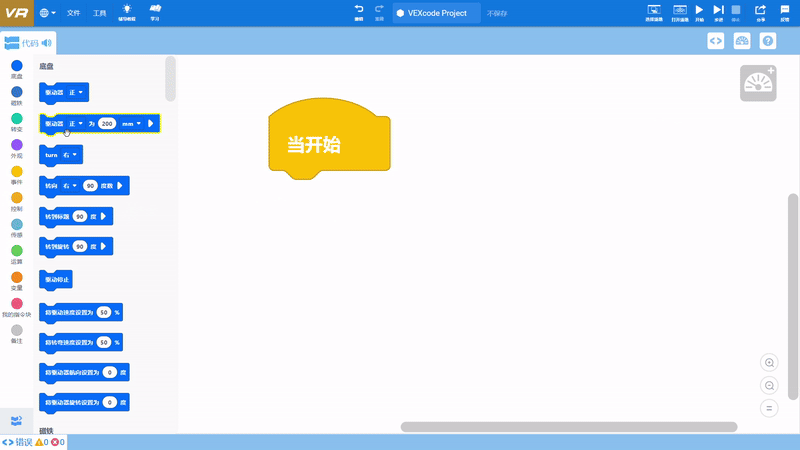Click the help question mark icon
Image resolution: width=800 pixels, height=450 pixels.
click(768, 41)
